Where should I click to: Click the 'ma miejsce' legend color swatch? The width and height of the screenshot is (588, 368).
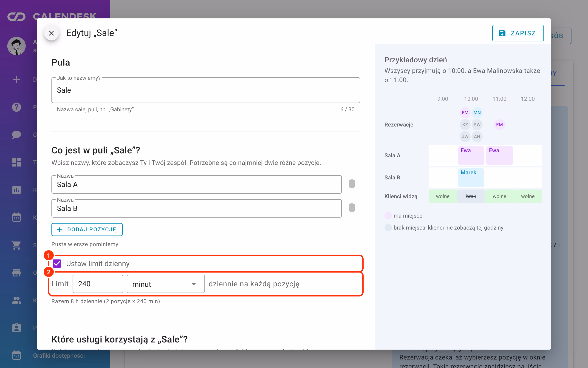(x=388, y=216)
